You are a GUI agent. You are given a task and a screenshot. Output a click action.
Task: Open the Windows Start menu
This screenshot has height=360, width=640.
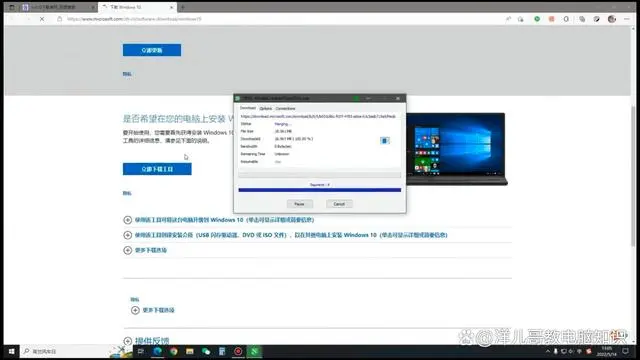11,351
